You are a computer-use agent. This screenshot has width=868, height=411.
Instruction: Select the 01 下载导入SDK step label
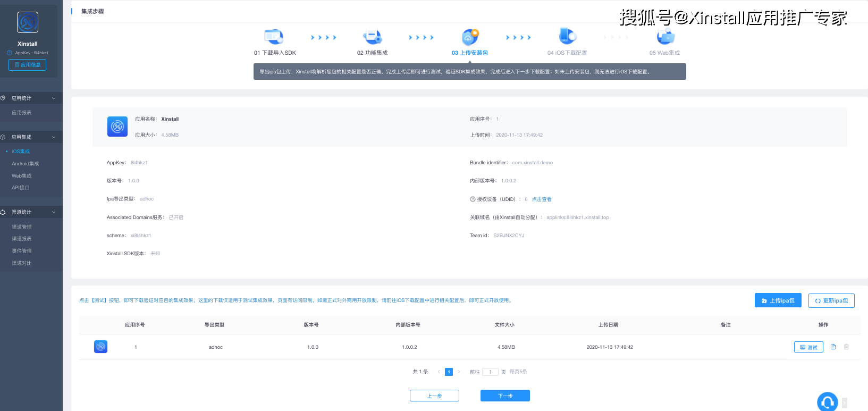tap(275, 53)
